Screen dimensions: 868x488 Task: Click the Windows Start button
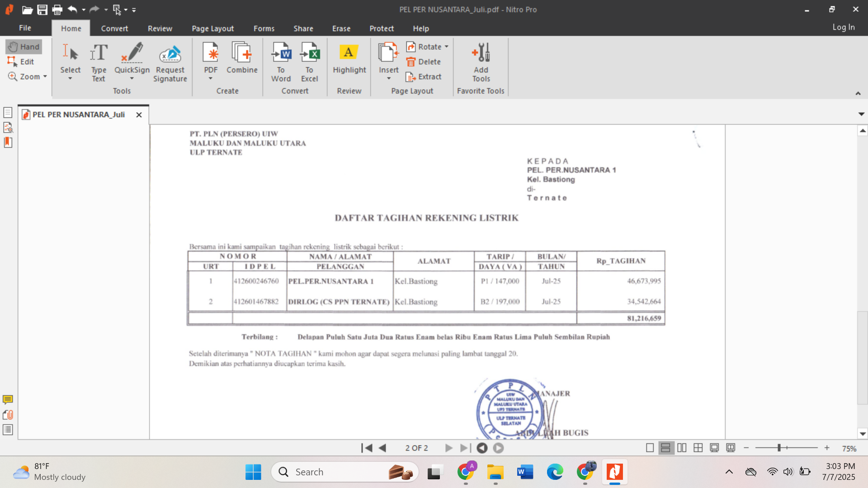253,472
